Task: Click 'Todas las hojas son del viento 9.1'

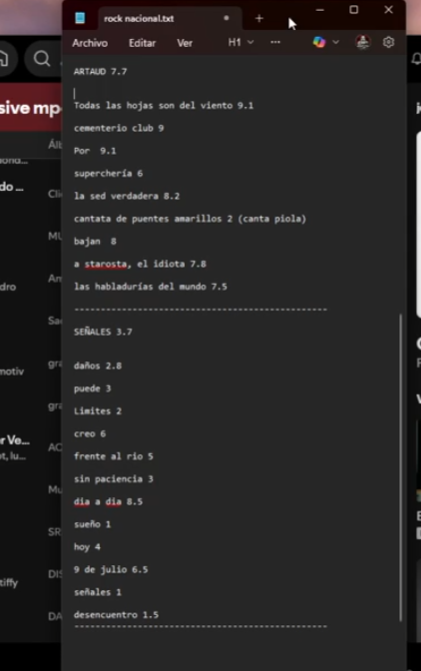Action: pyautogui.click(x=163, y=105)
